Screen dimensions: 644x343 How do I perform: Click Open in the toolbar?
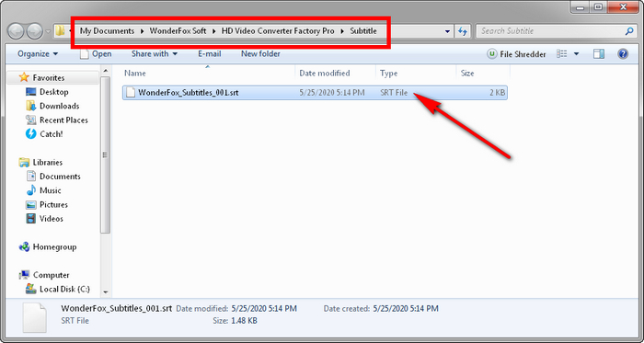point(96,53)
